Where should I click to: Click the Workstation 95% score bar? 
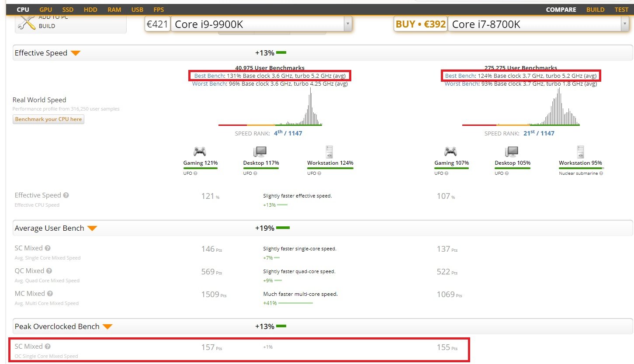(582, 168)
